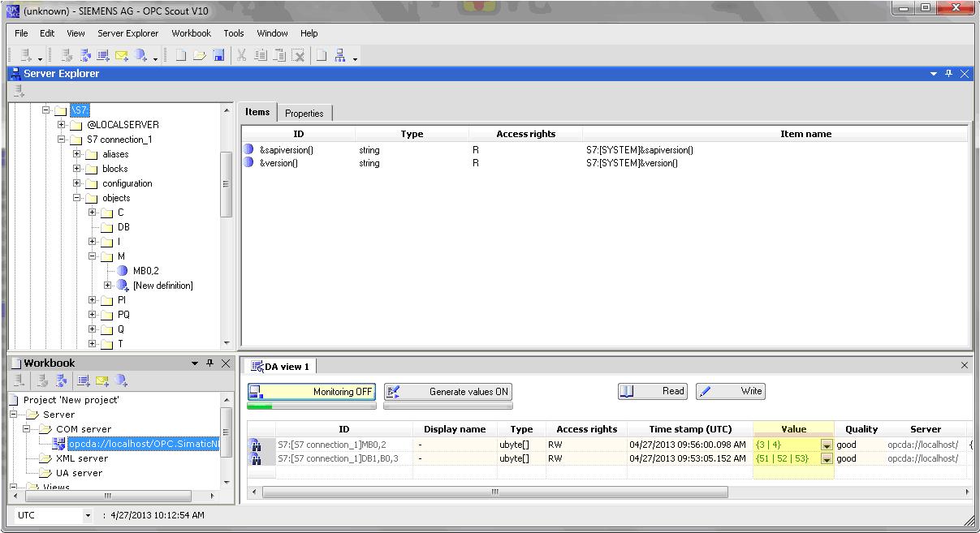This screenshot has height=533, width=980.
Task: Click the Write button
Action: click(730, 391)
